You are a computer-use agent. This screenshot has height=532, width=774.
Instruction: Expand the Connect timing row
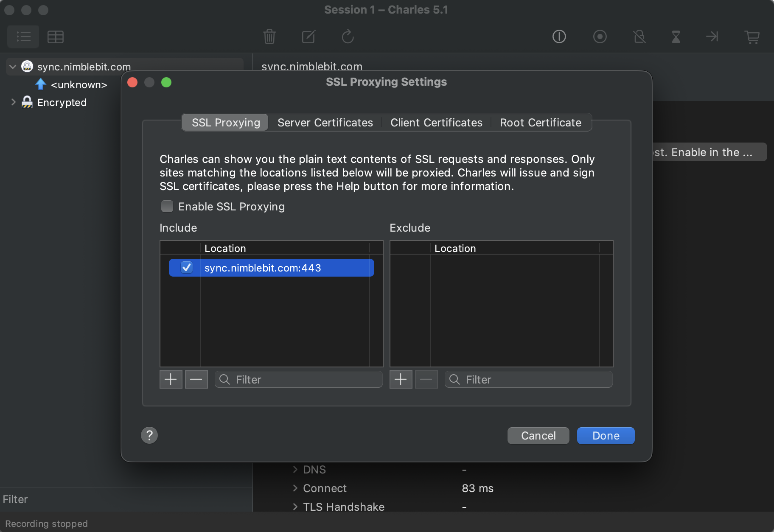pyautogui.click(x=295, y=488)
